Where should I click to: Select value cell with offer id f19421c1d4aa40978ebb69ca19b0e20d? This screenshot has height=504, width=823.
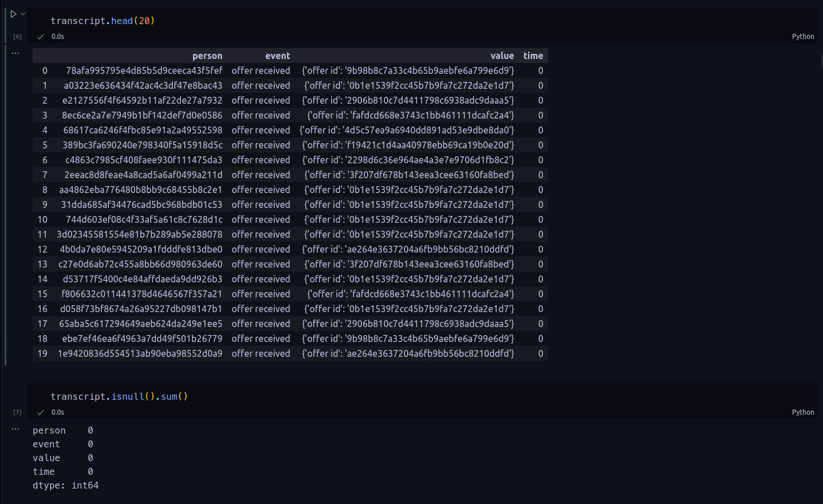(x=408, y=145)
